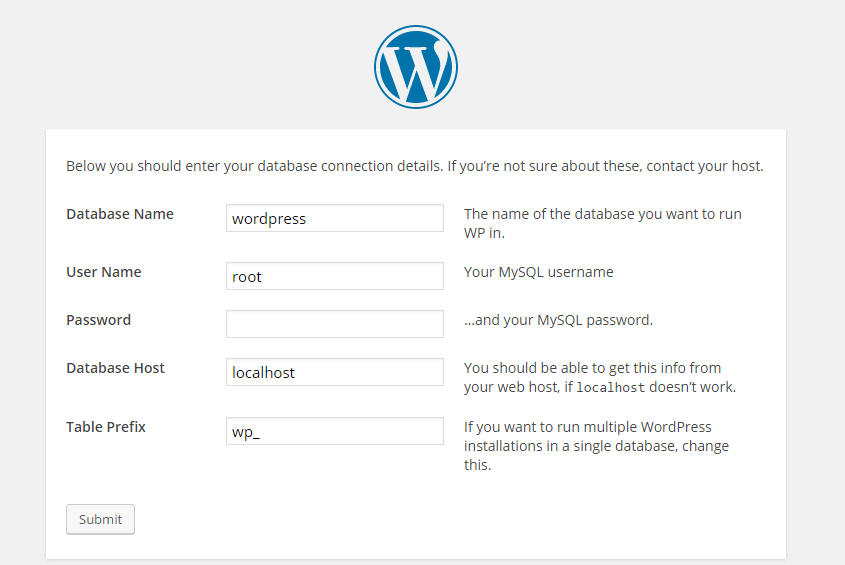The image size is (845, 565).
Task: Click the 'Your MySQL username' hint text
Action: pyautogui.click(x=538, y=272)
